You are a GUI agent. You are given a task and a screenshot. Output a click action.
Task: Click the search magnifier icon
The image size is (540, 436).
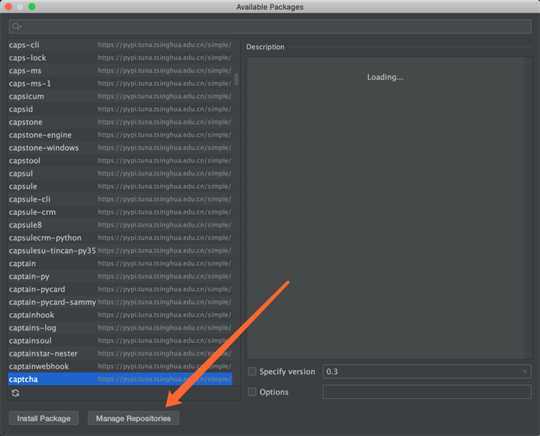click(16, 27)
